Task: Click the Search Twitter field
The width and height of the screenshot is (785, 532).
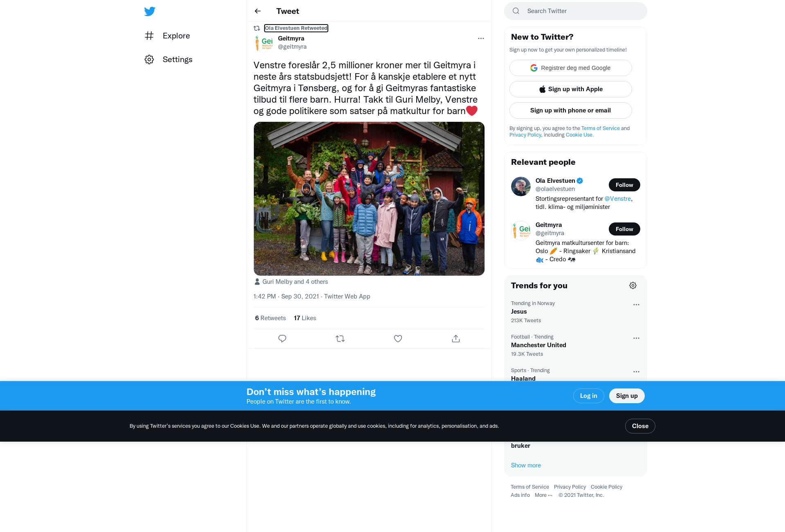Action: tap(576, 11)
